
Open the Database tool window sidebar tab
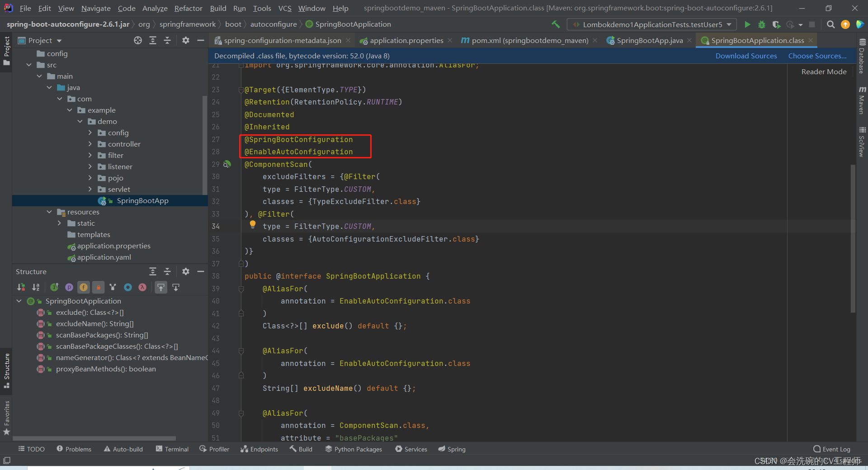862,56
